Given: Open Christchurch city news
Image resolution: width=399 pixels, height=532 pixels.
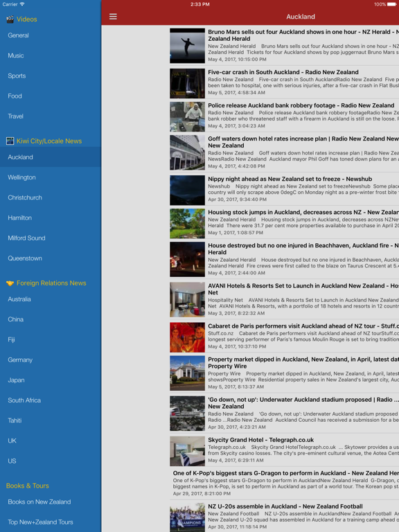Looking at the screenshot, I should click(x=51, y=197).
